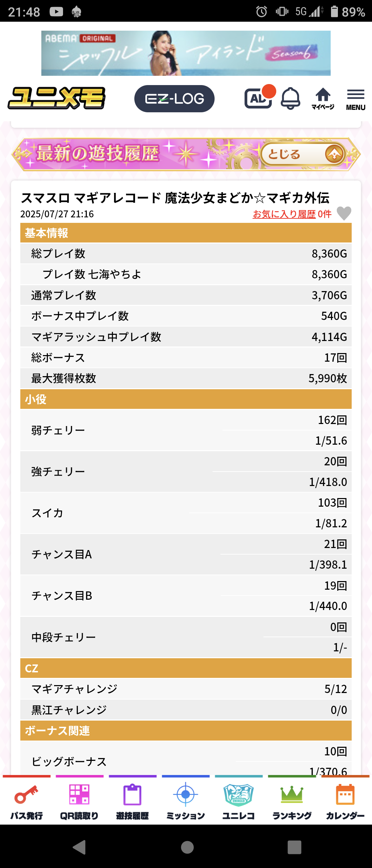Open notifications bell icon
The image size is (372, 868).
point(290,99)
